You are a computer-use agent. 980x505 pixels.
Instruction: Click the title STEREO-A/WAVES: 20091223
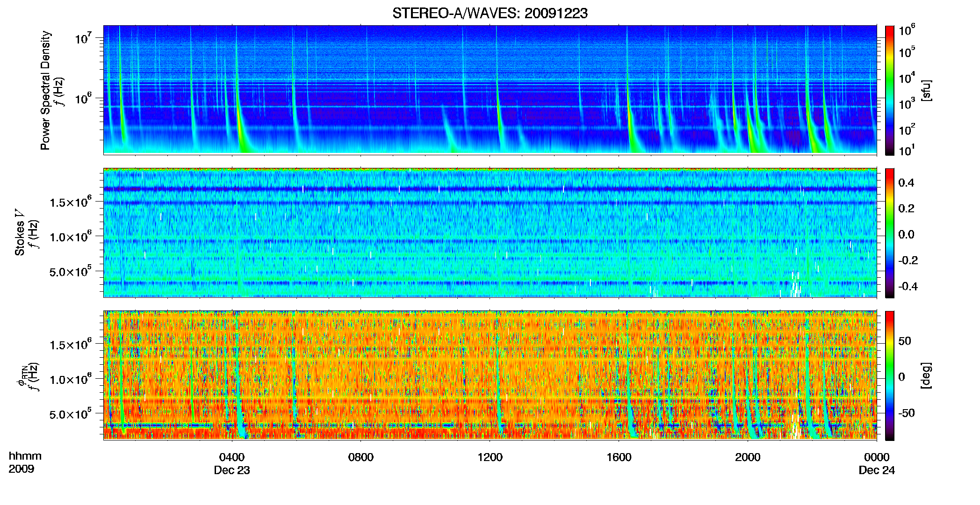tap(490, 13)
